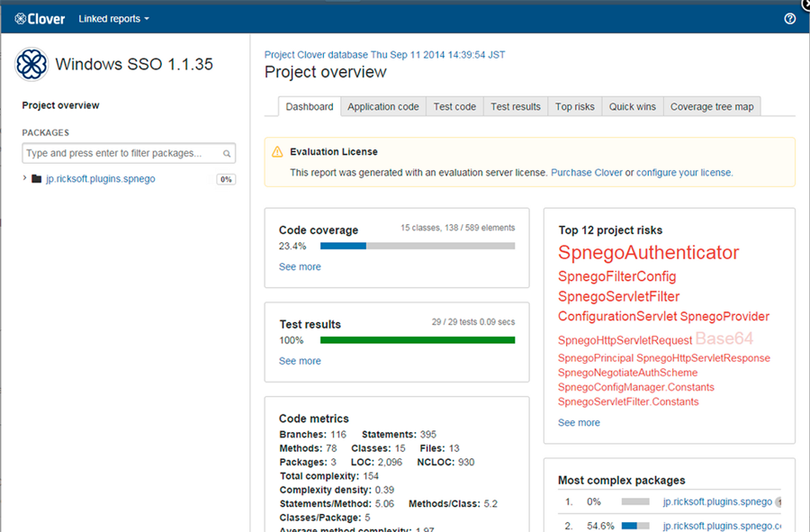Open SpnegoFilterConfig risk class
The height and width of the screenshot is (532, 810).
coord(616,276)
